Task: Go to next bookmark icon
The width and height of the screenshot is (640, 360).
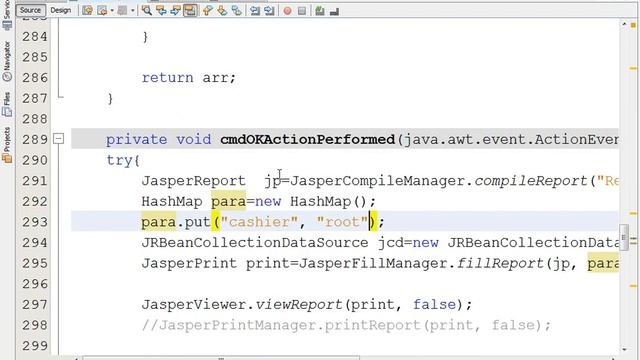Action: 222,11
